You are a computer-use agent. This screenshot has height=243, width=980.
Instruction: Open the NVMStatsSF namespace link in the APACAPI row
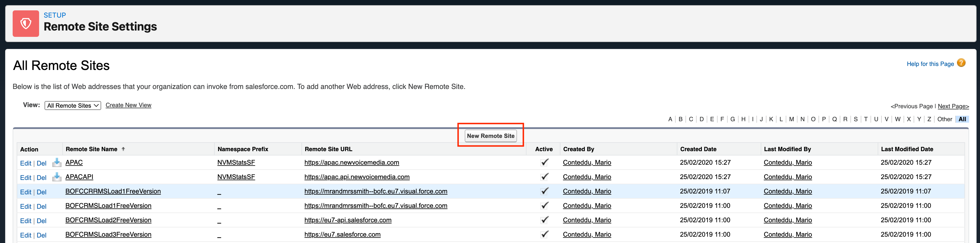236,177
